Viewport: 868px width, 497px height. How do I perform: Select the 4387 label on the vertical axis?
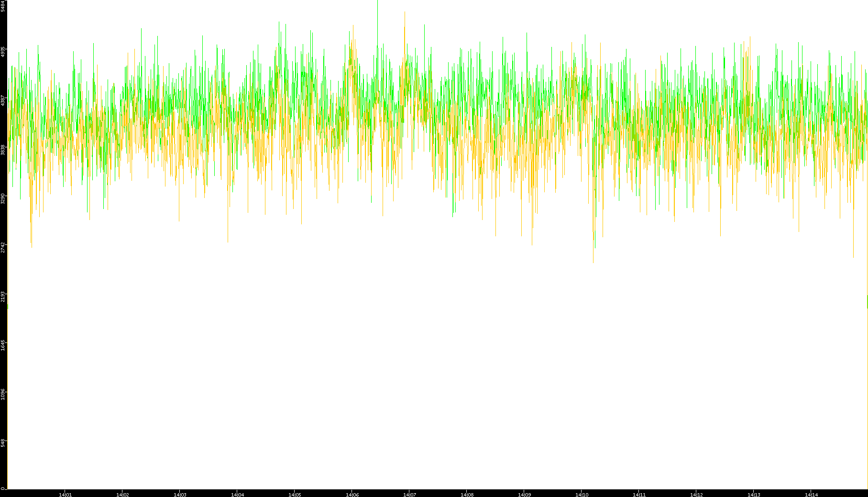(3, 100)
